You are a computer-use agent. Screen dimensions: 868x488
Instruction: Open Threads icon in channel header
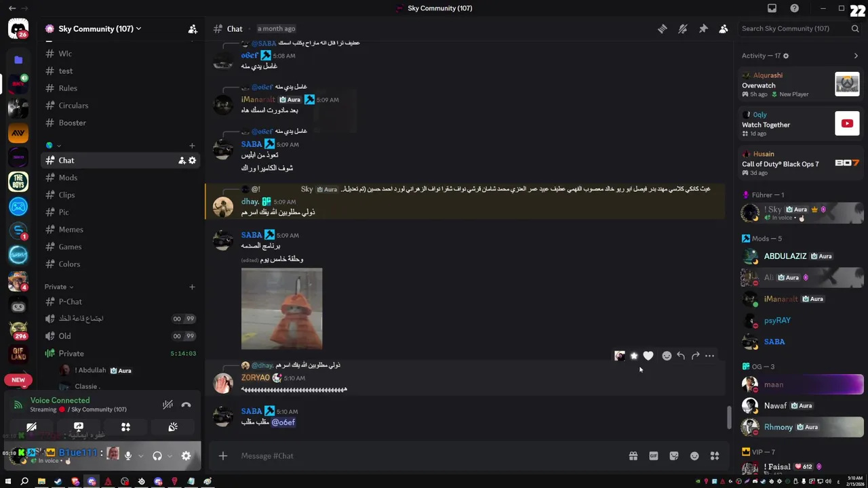[x=662, y=28]
